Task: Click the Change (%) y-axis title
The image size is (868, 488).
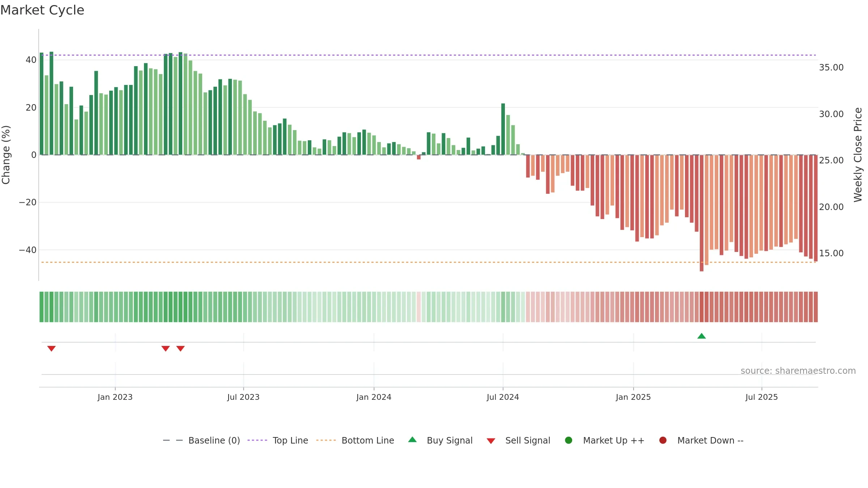Action: point(6,155)
